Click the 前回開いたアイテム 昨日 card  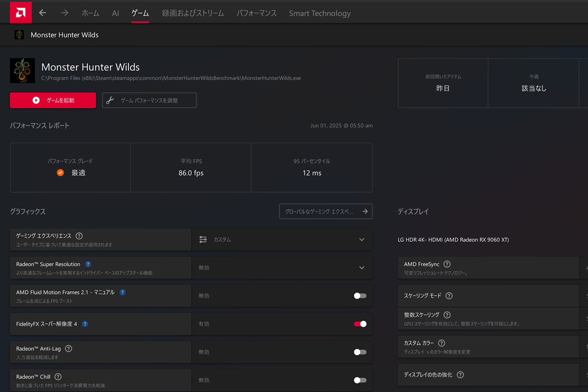[443, 83]
